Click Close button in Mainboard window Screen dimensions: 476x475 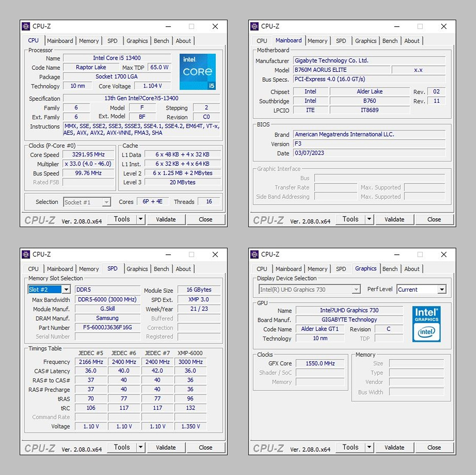pos(434,219)
